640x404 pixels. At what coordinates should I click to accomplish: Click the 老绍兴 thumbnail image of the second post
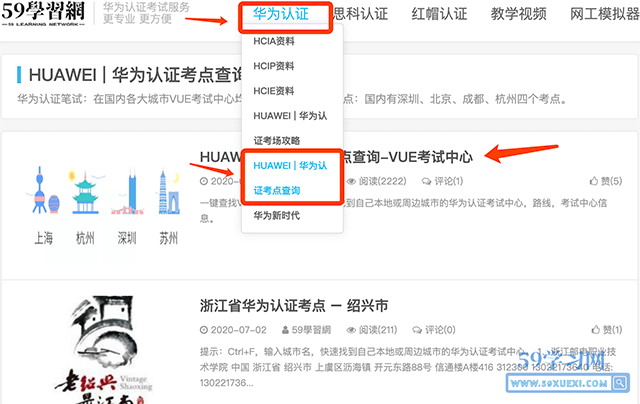pyautogui.click(x=100, y=350)
